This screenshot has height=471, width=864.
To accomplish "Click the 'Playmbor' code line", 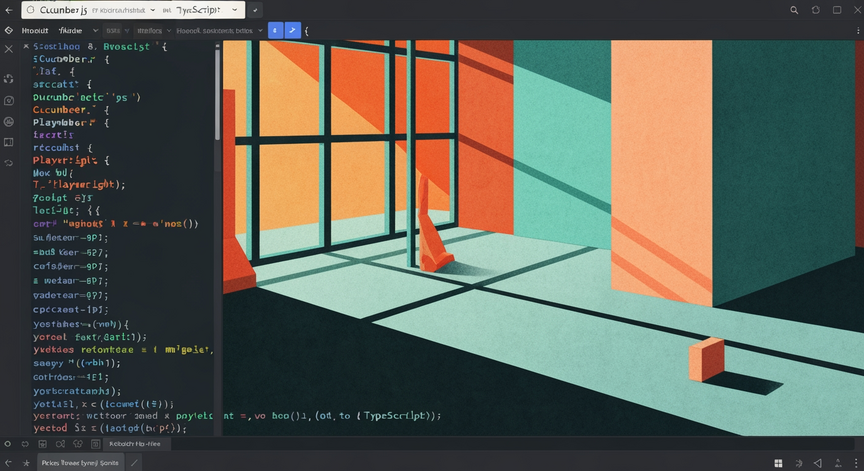I will pyautogui.click(x=71, y=122).
